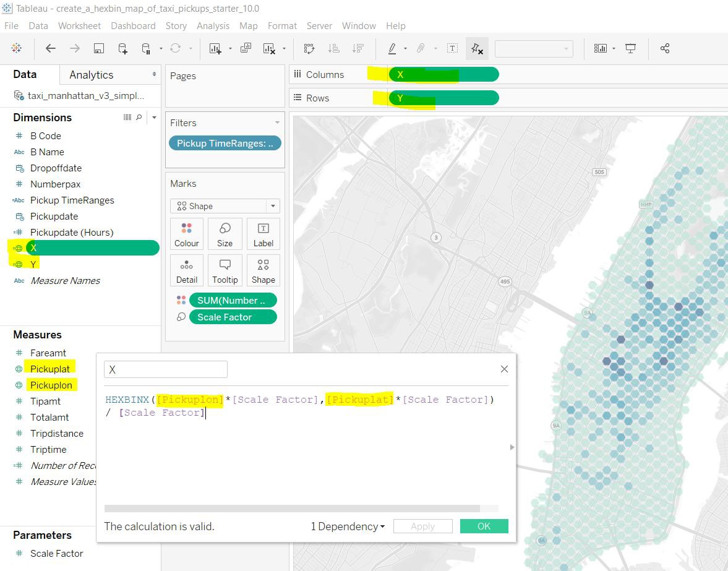Click the find field magnifier in Dimensions
The width and height of the screenshot is (728, 571).
tap(139, 118)
